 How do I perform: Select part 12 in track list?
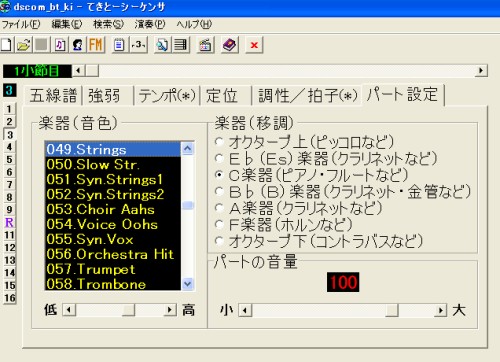click(9, 248)
